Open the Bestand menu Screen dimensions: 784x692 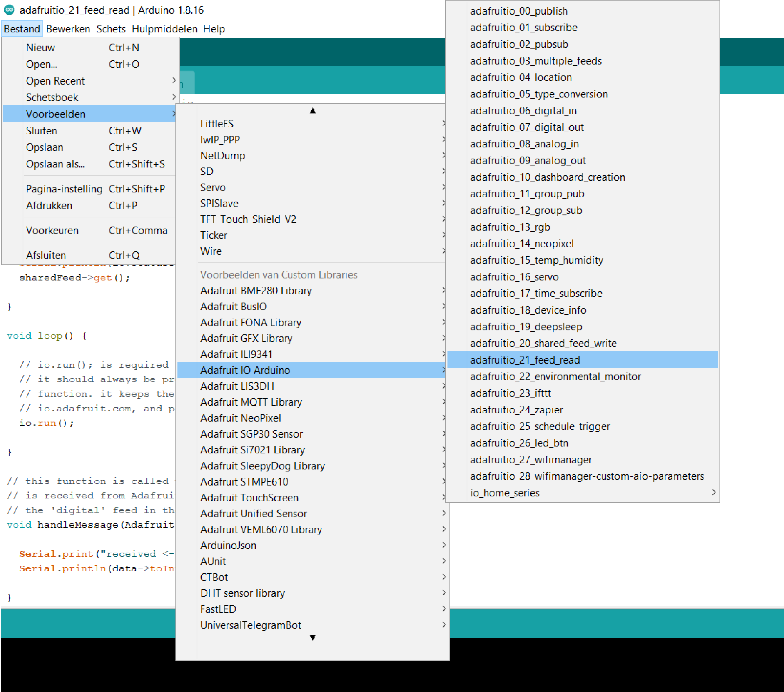click(x=22, y=29)
